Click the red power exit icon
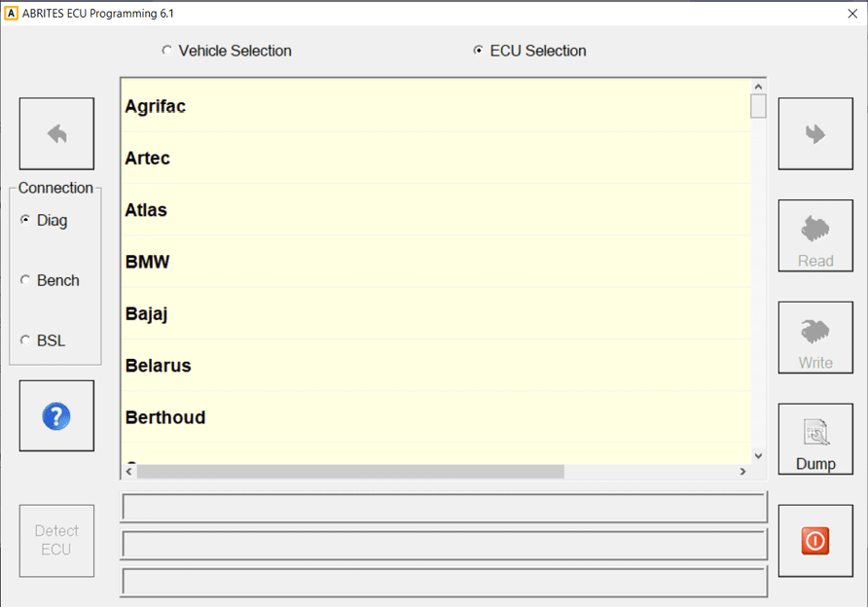The height and width of the screenshot is (608, 868). coord(815,541)
